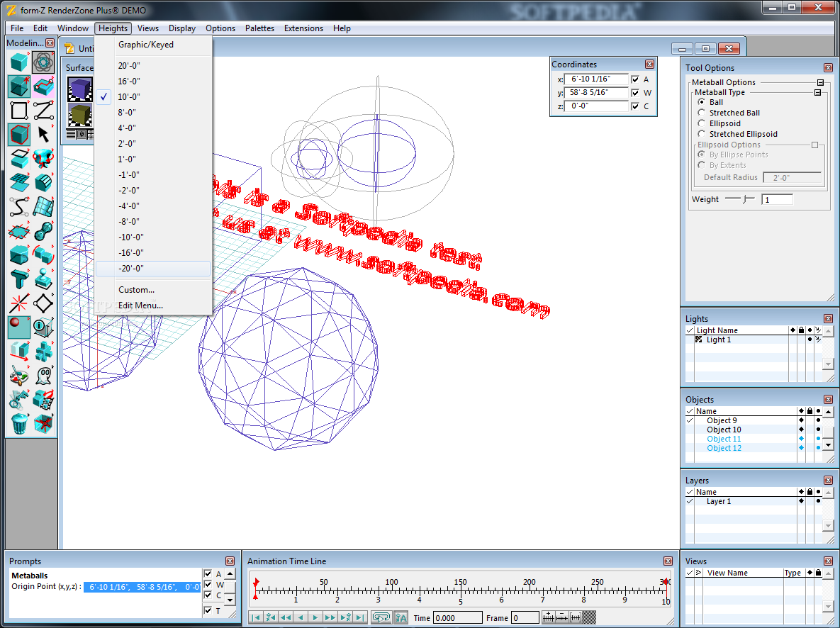840x628 pixels.
Task: Select the keys attributes tool
Action: click(19, 399)
